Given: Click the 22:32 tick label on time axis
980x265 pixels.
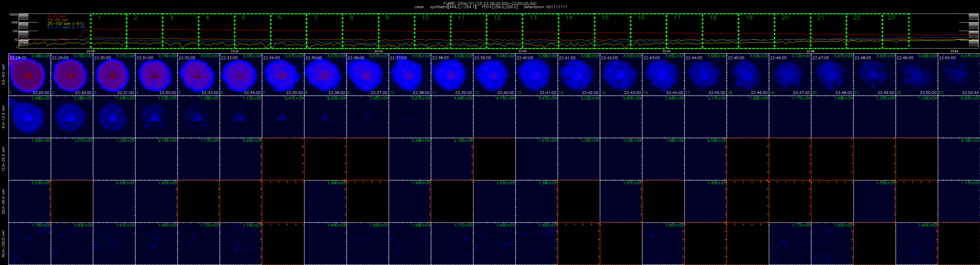Looking at the screenshot, I should 234,51.
